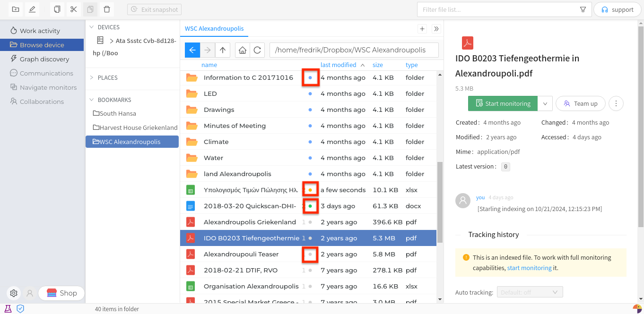
Task: Click the you avatar in the activity entry
Action: coord(463,201)
